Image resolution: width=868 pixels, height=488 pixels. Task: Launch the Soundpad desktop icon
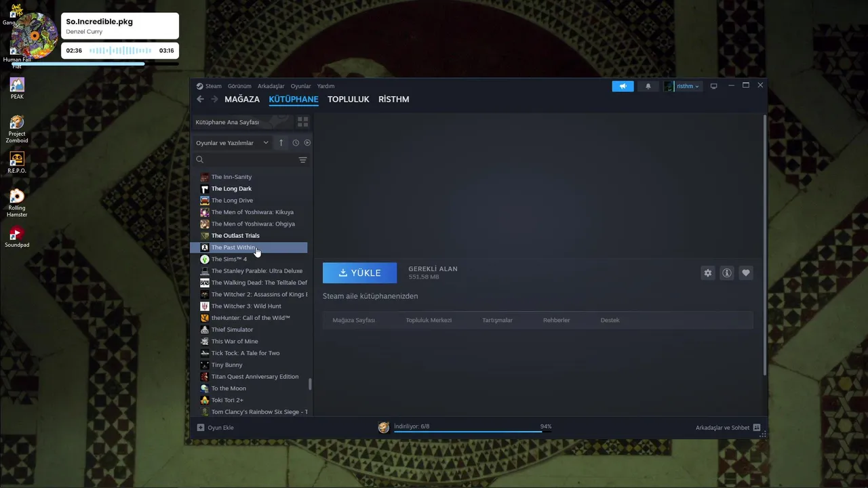click(x=17, y=237)
